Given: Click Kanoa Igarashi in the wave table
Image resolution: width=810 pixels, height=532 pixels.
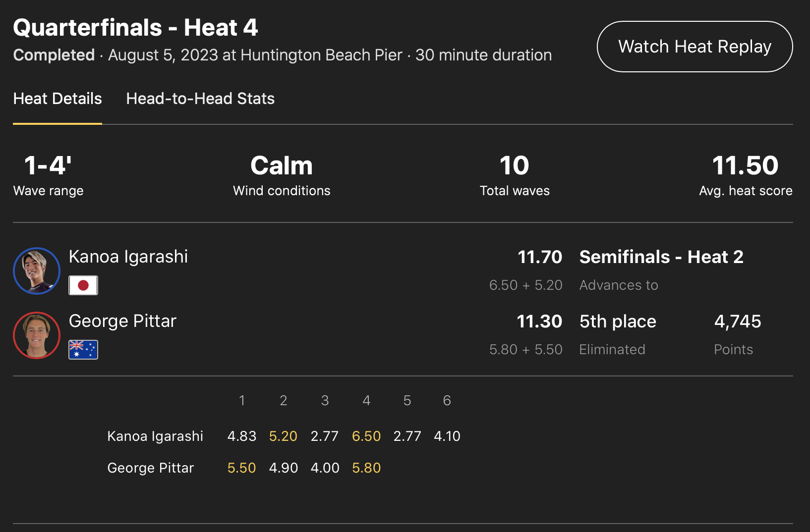Looking at the screenshot, I should [155, 436].
